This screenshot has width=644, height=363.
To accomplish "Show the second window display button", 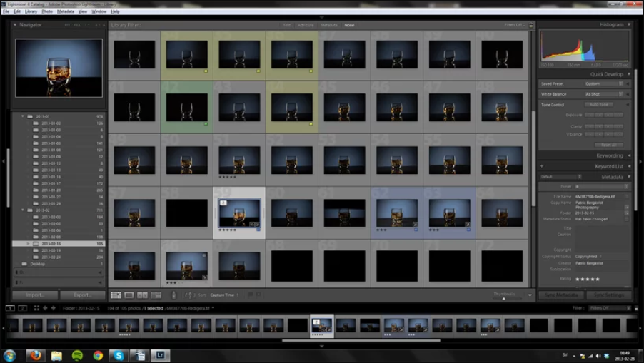I will click(x=23, y=308).
